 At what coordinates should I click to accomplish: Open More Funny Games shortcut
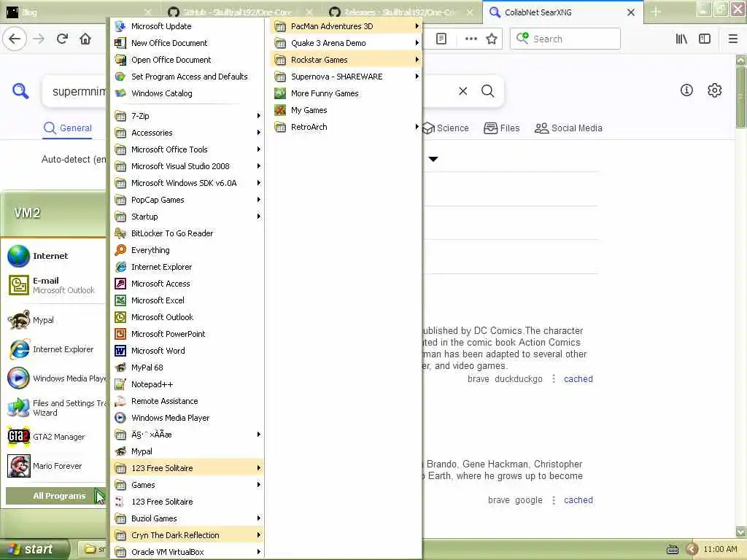(x=347, y=93)
